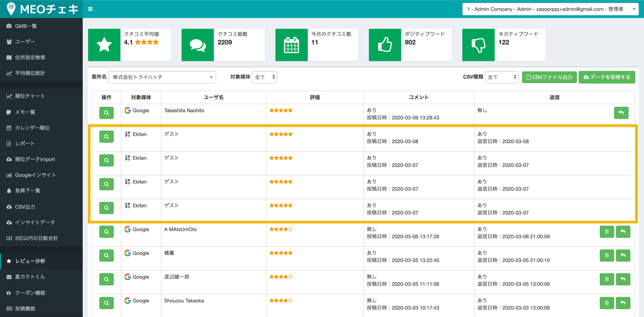Click the reply arrow for Takeshita Naohito's review

pos(621,113)
